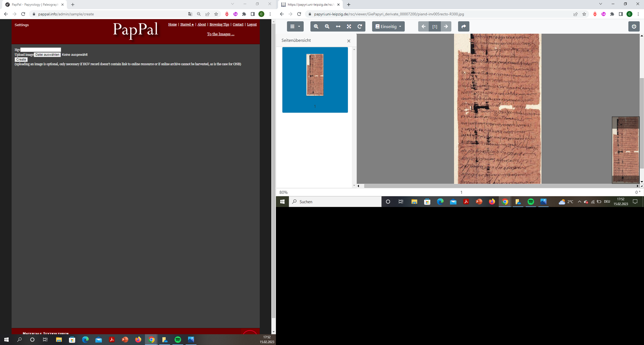
Task: Close the papyri.uni-leipzig.de tab
Action: click(338, 5)
